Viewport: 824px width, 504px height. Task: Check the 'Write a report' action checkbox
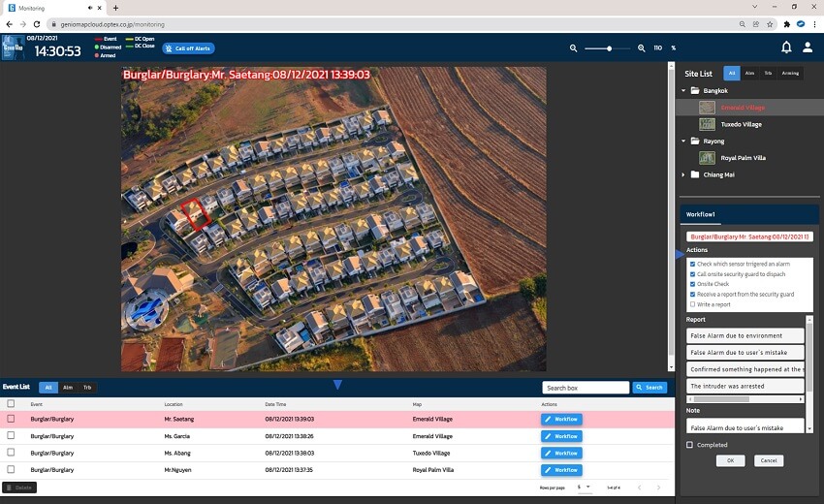tap(692, 304)
